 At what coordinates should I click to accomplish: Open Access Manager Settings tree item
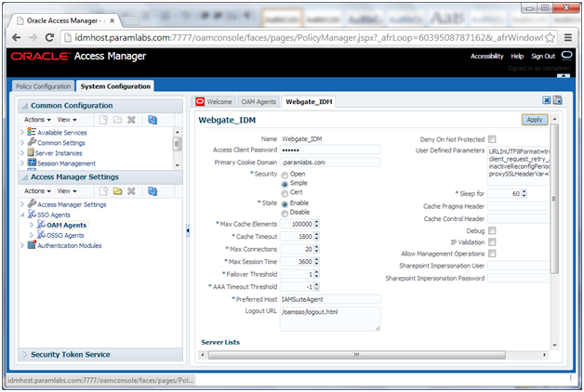point(72,204)
